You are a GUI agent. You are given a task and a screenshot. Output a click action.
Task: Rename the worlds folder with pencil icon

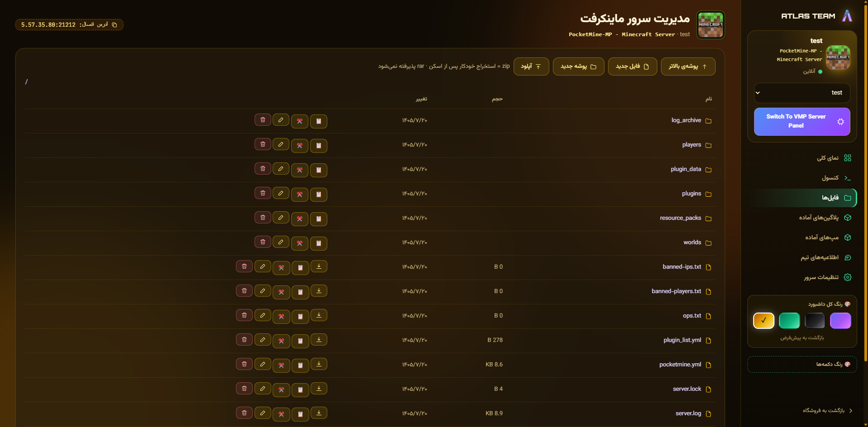[281, 242]
